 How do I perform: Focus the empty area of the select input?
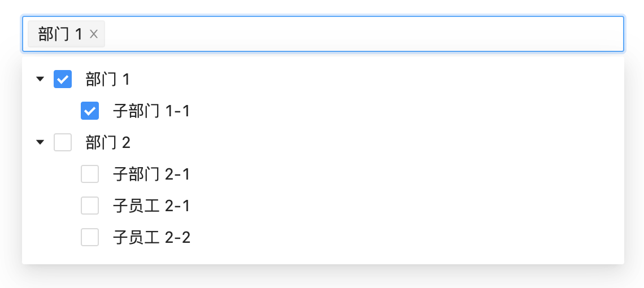point(362,34)
